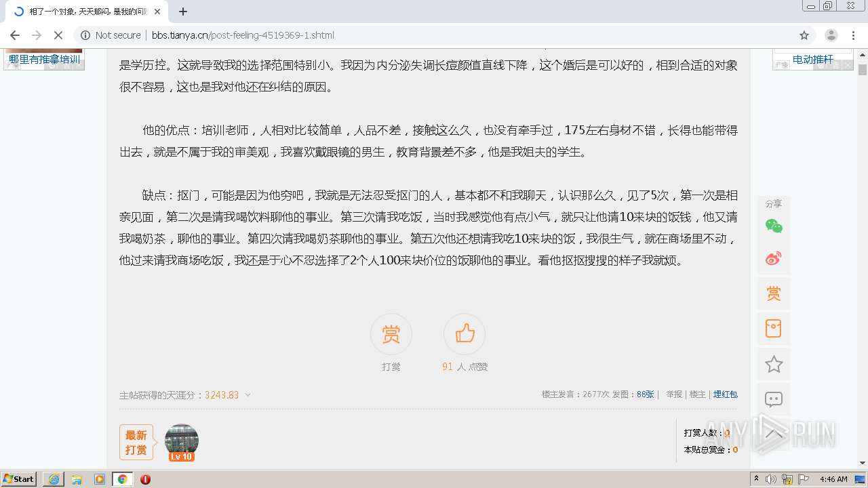Viewport: 868px width, 488px height.
Task: Open the Lv 10 user avatar
Action: coord(182,442)
